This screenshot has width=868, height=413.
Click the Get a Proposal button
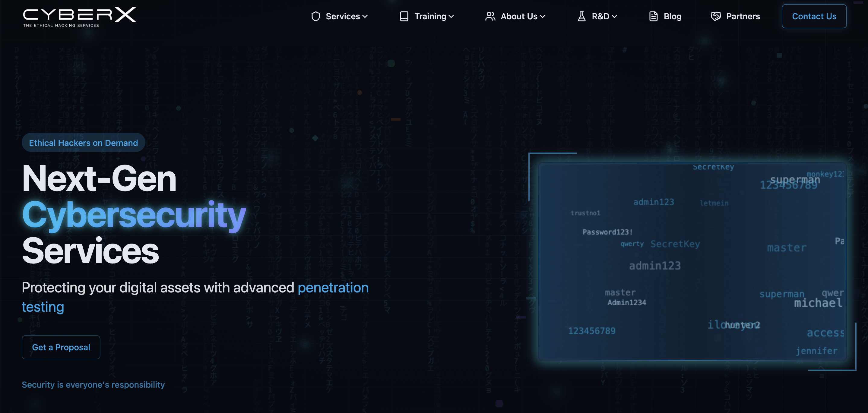click(61, 347)
